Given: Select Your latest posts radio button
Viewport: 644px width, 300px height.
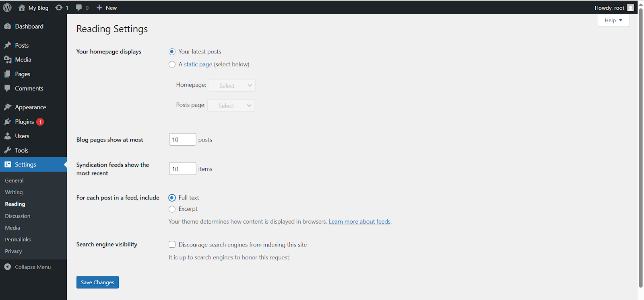Looking at the screenshot, I should (172, 51).
